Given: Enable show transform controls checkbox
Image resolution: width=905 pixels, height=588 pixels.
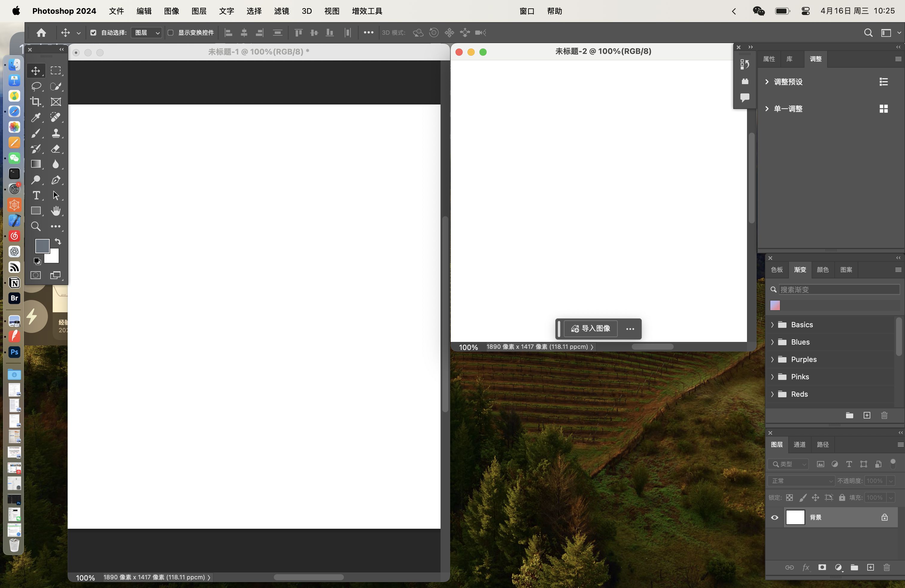Looking at the screenshot, I should click(171, 33).
